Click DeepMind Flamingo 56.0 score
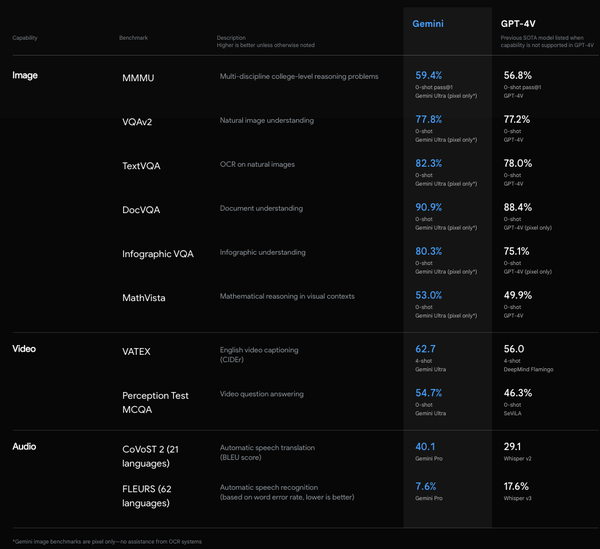 tap(514, 349)
